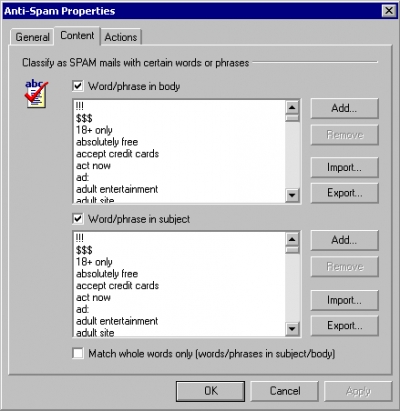The image size is (400, 412).
Task: Click the abc spell-check document icon
Action: click(x=36, y=94)
